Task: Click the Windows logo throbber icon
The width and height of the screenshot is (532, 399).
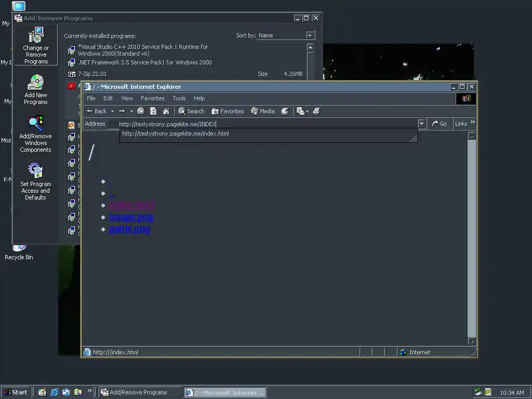Action: pyautogui.click(x=466, y=99)
